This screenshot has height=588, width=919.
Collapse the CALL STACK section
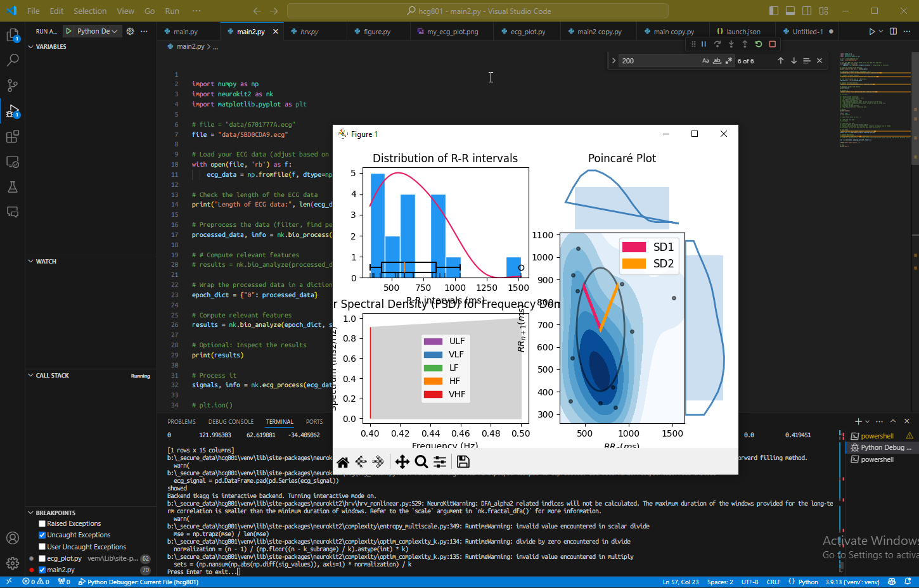(52, 376)
